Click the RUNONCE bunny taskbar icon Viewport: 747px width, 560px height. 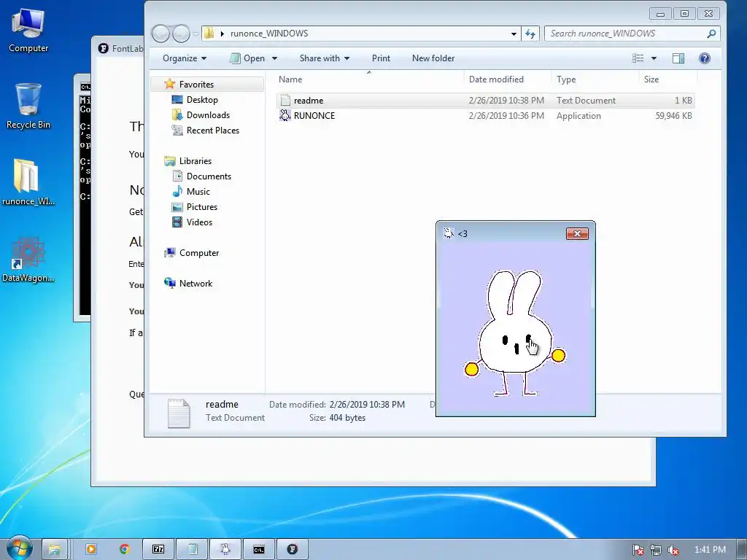(226, 550)
